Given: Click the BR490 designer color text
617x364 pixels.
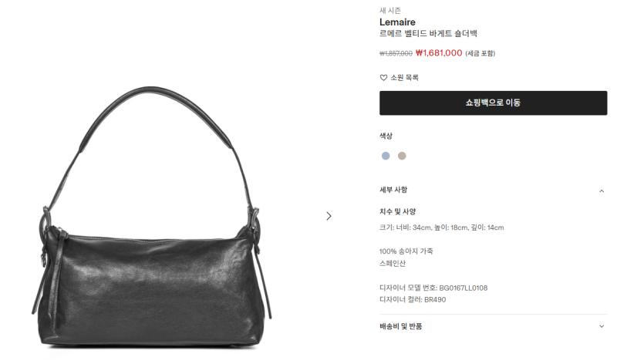Looking at the screenshot, I should 435,300.
